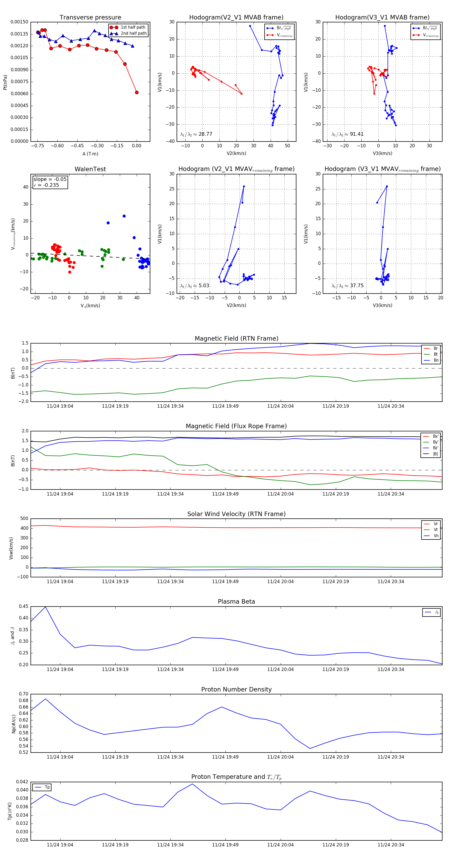Select the Bx' legend entry
This screenshot has height=868, width=473.
pos(431,436)
